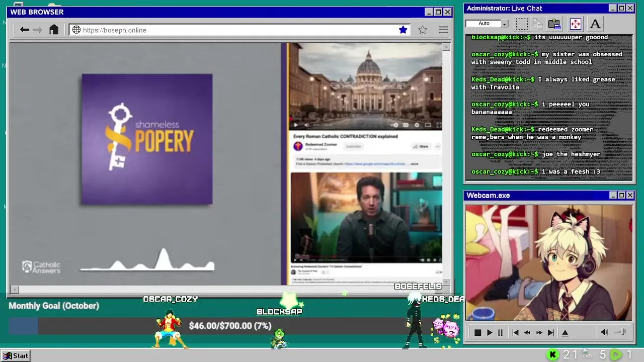Click the Monthly Goal progress bar
This screenshot has width=644, height=362.
[230, 326]
